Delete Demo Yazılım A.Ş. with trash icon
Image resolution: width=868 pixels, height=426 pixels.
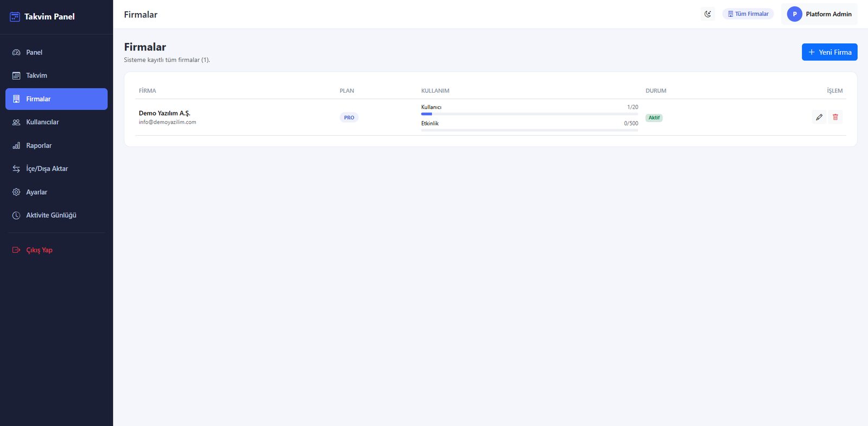(835, 117)
